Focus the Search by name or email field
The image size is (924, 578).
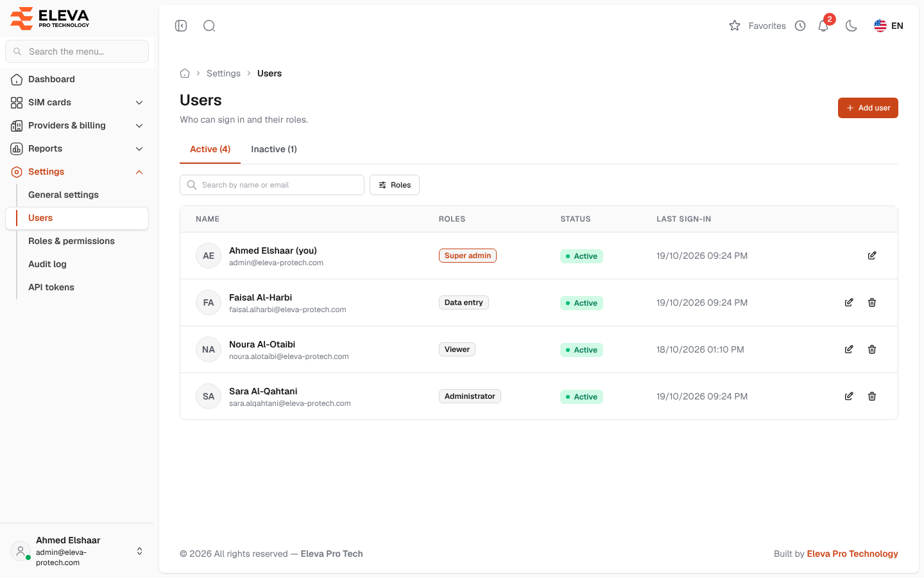tap(272, 185)
